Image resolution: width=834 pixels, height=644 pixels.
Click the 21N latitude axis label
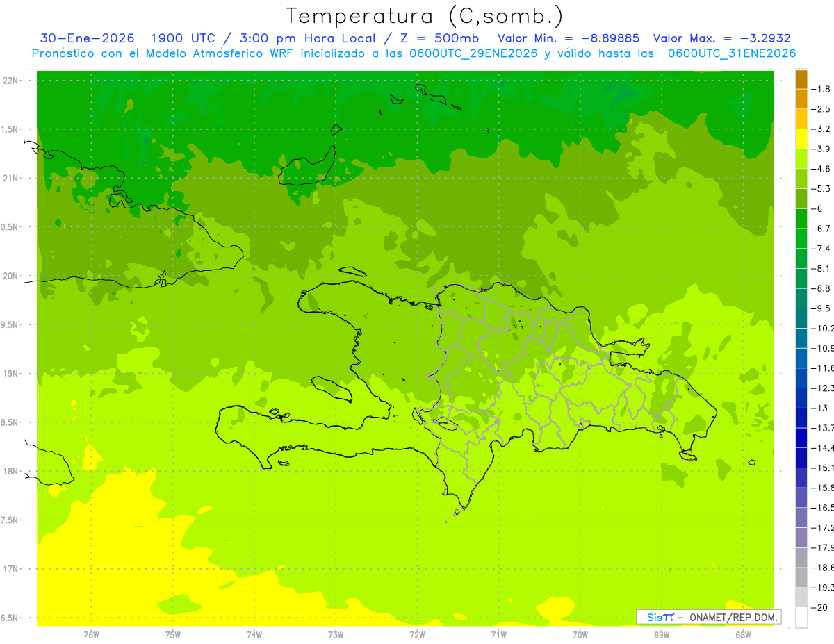tap(11, 179)
